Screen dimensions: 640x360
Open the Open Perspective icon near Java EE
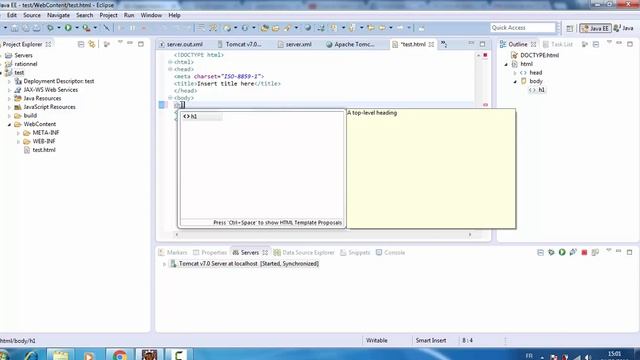point(570,28)
